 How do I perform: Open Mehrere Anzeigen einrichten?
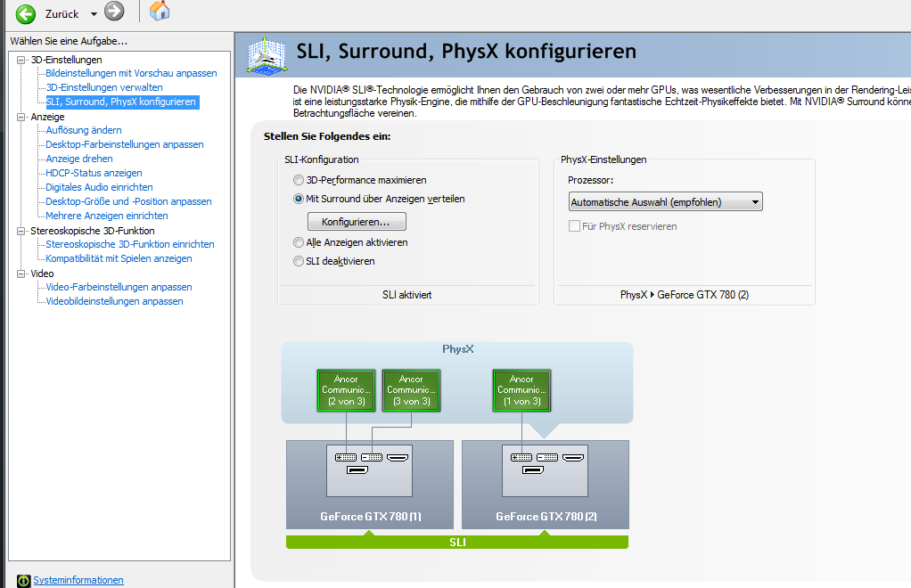[x=106, y=216]
